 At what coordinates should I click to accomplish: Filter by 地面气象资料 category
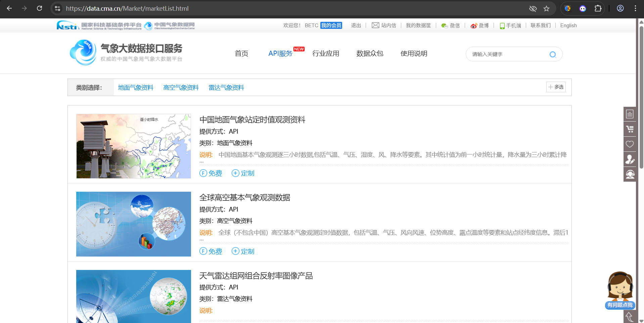(136, 88)
